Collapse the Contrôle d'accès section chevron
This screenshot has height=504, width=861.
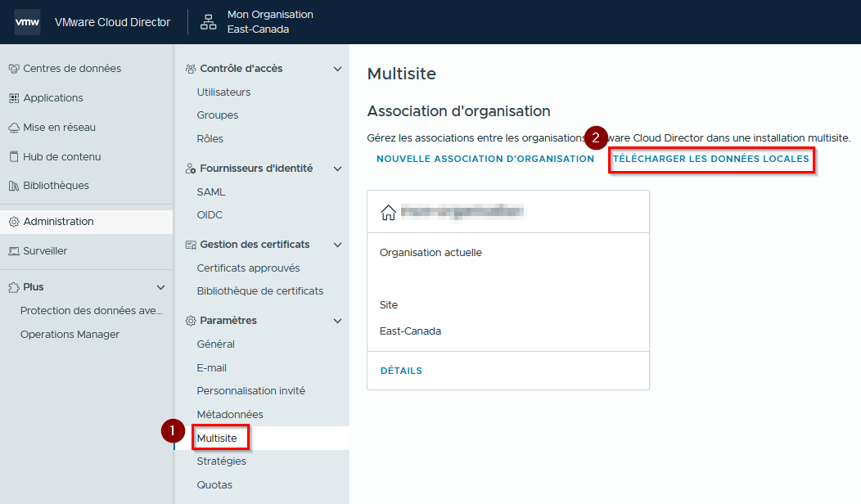click(338, 69)
